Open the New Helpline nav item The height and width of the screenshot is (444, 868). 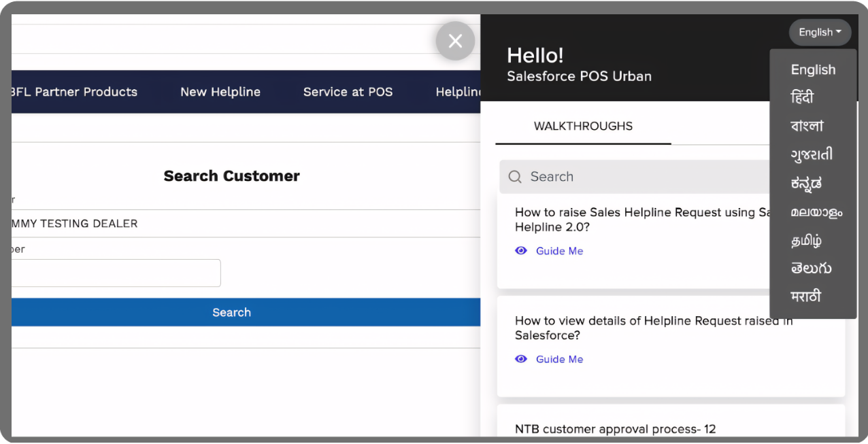(220, 92)
